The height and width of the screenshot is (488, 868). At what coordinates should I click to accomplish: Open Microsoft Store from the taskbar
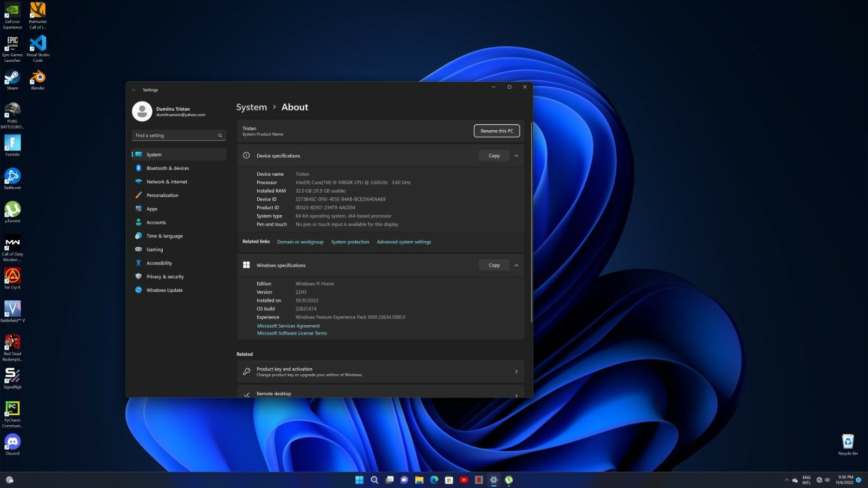pyautogui.click(x=449, y=480)
